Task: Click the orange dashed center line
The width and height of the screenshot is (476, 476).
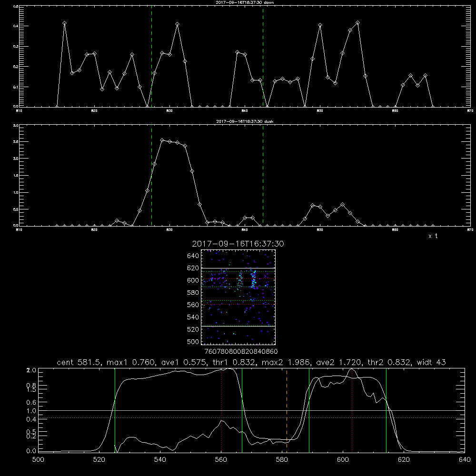Action: click(287, 410)
